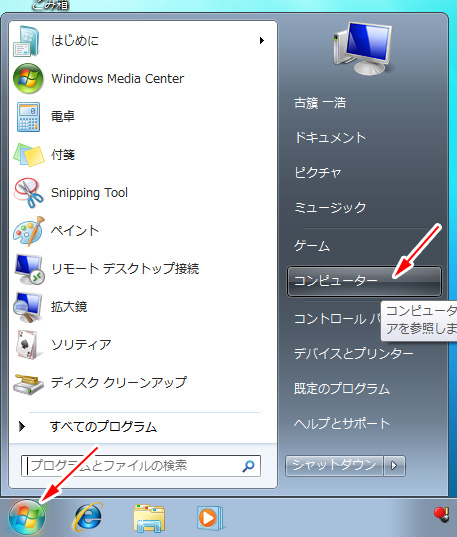
Task: Launch Magnifier (拡大鏡) icon
Action: click(x=28, y=307)
